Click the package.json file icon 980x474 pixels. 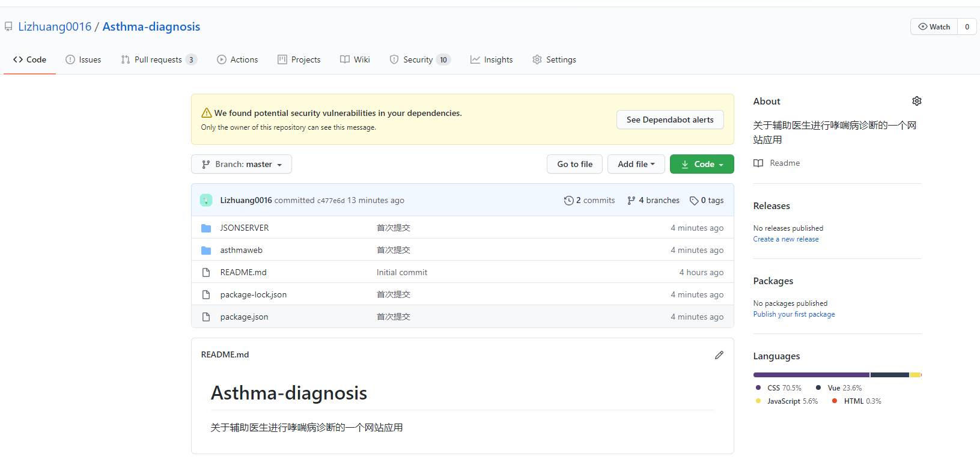[x=206, y=317]
